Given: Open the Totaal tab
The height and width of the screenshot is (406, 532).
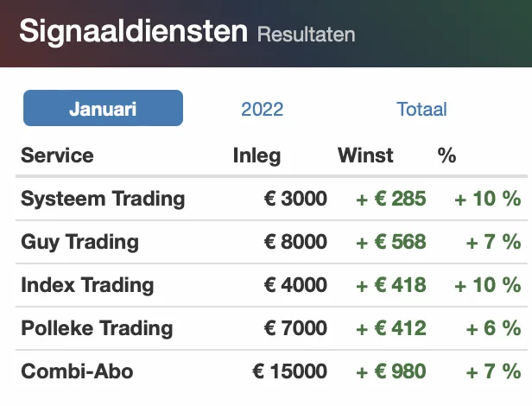Looking at the screenshot, I should click(421, 110).
